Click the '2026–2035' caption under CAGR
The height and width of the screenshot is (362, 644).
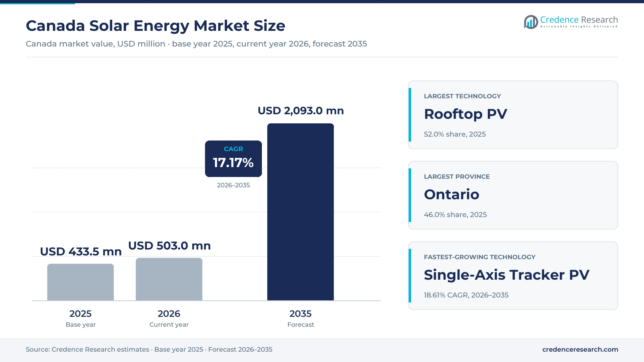tap(233, 185)
